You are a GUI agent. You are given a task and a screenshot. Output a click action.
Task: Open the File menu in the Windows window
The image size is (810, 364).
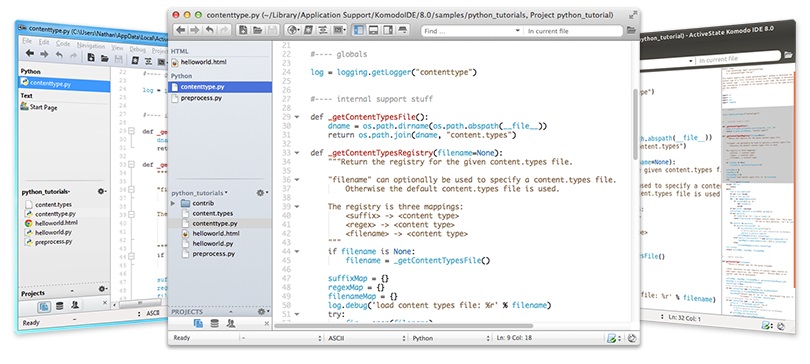point(27,41)
